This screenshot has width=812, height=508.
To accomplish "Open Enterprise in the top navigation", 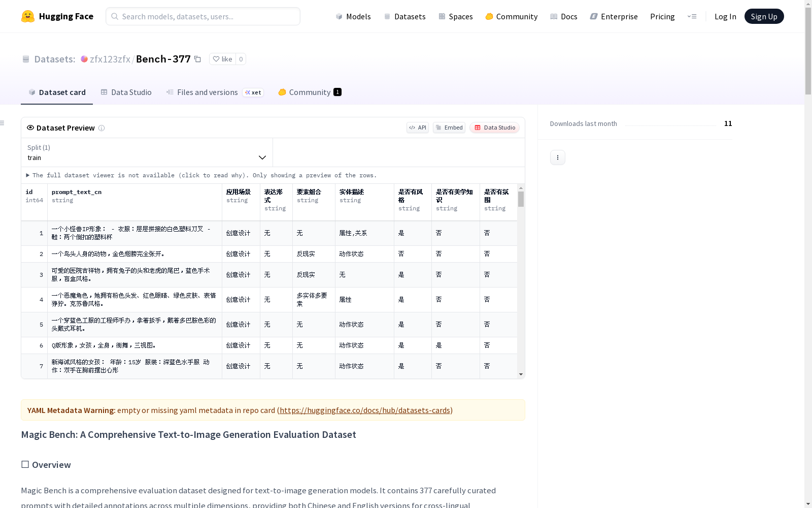I will pos(614,16).
